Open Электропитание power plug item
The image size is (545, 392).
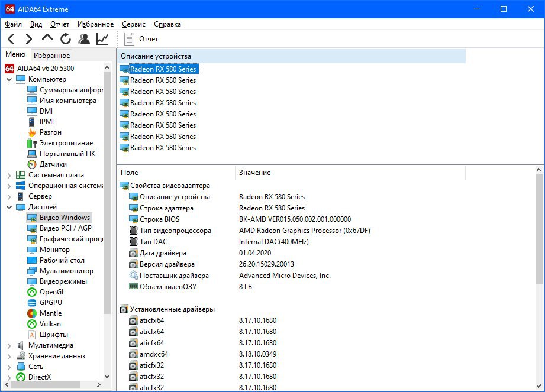click(x=60, y=143)
